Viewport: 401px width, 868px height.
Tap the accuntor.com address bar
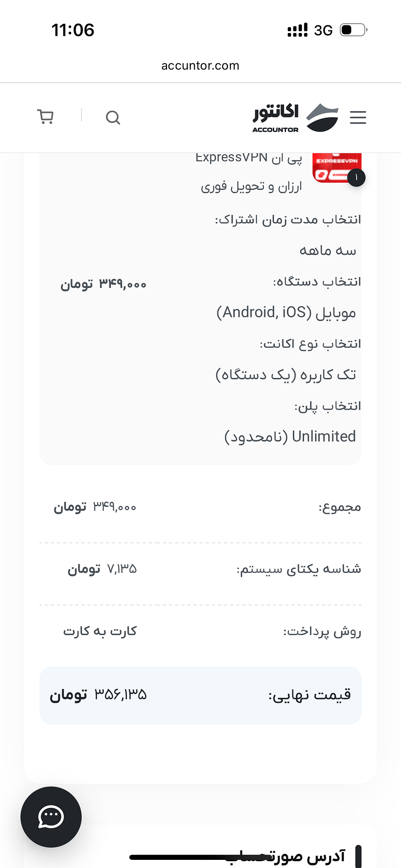point(200,66)
